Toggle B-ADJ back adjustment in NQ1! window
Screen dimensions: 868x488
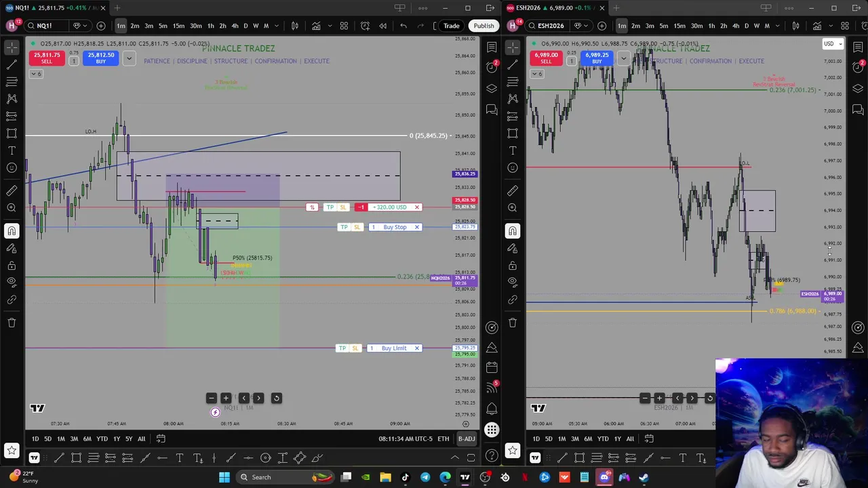(467, 439)
